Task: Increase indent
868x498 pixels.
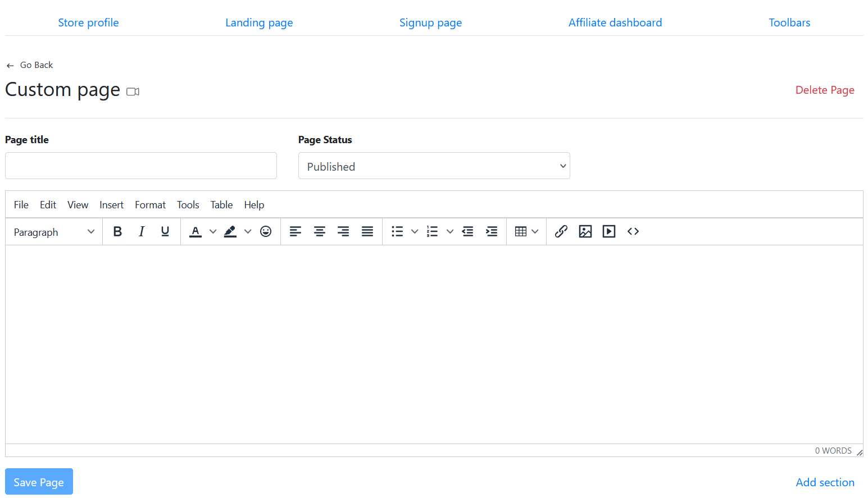Action: 492,231
